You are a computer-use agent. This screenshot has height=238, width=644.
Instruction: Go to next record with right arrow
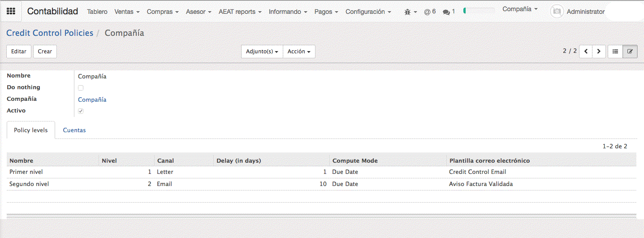(599, 52)
